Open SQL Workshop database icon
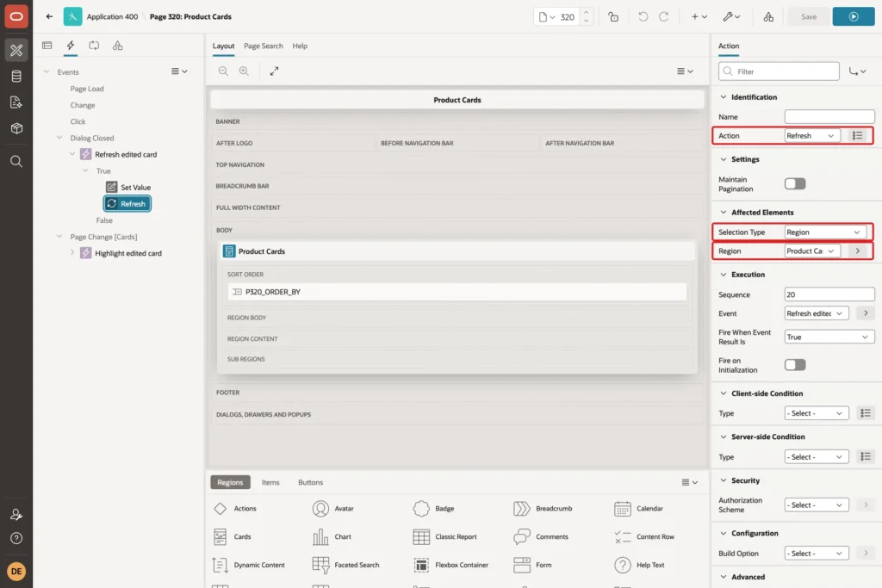The height and width of the screenshot is (588, 882). pos(16,76)
